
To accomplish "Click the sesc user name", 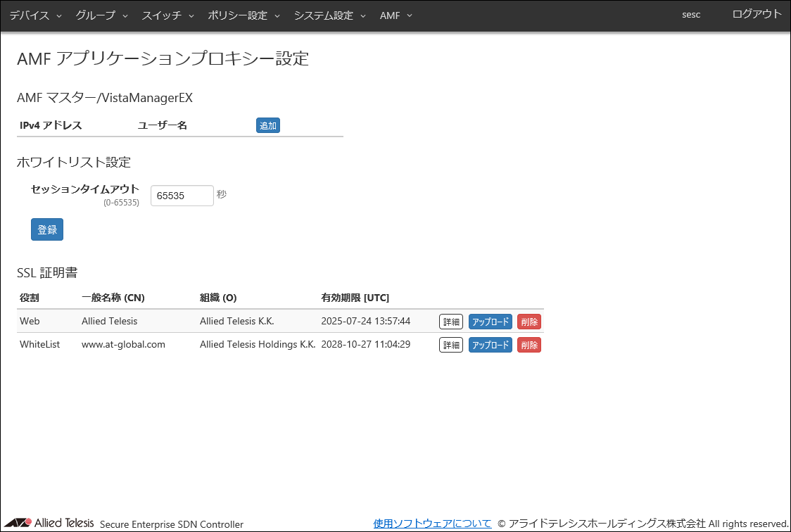I will 691,15.
